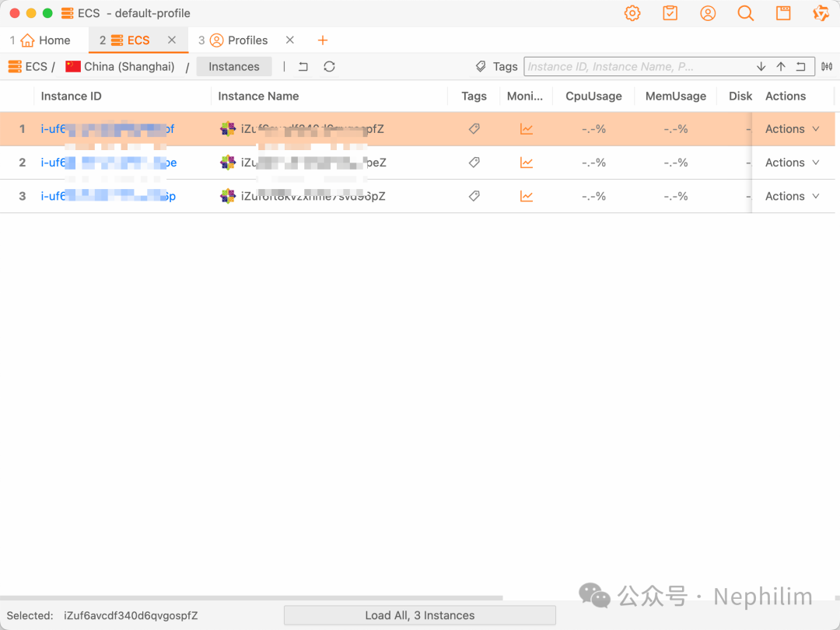
Task: Open the monitor chart icon in row 2
Action: click(x=527, y=163)
